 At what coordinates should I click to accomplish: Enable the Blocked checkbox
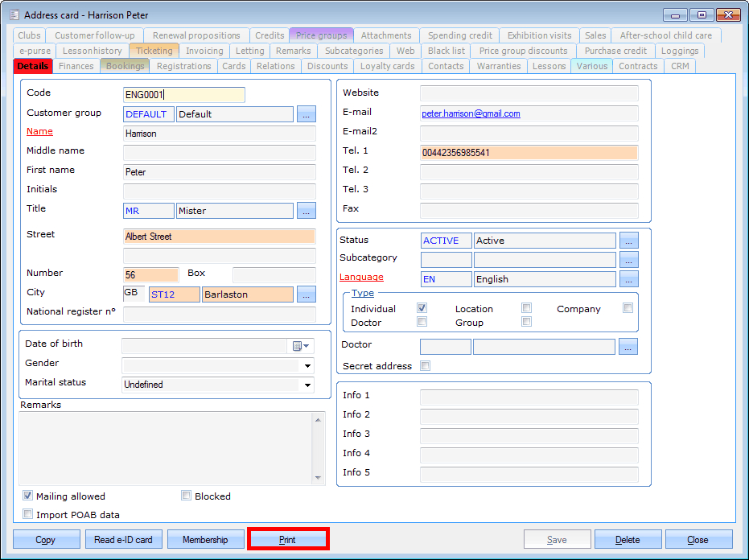click(187, 496)
